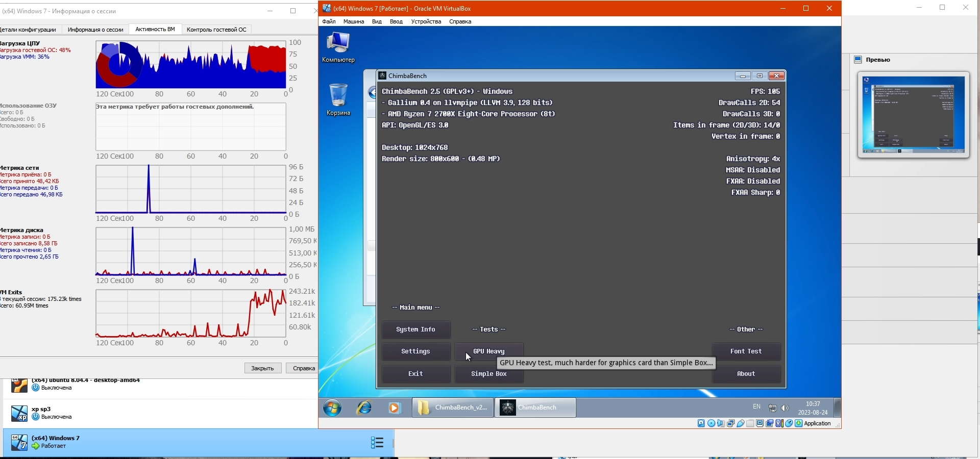The width and height of the screenshot is (980, 459).
Task: Click the optical disk indicator in VirtualBox status bar
Action: [x=711, y=423]
